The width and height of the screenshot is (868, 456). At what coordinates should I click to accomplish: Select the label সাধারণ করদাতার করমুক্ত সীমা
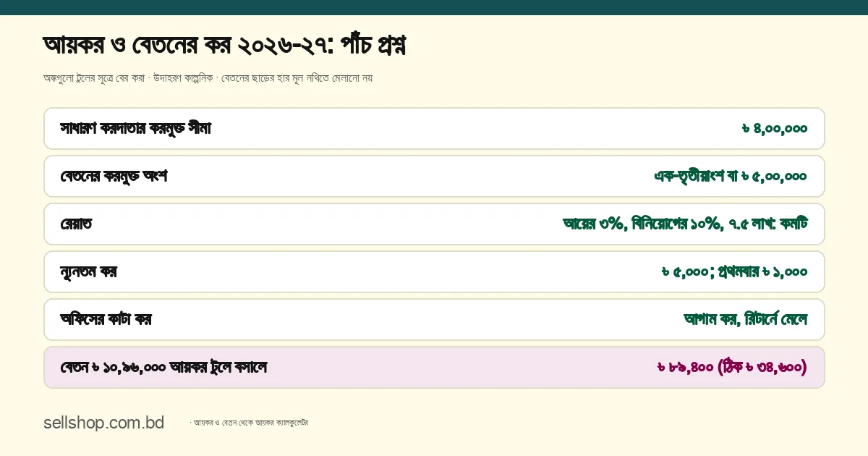136,129
